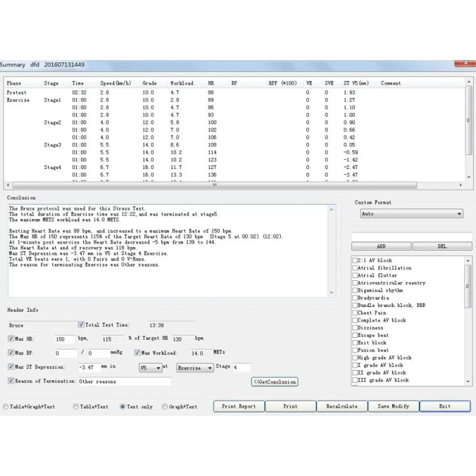This screenshot has height=476, width=476.
Task: Click the ST V5(mm) column header
Action: (x=356, y=83)
